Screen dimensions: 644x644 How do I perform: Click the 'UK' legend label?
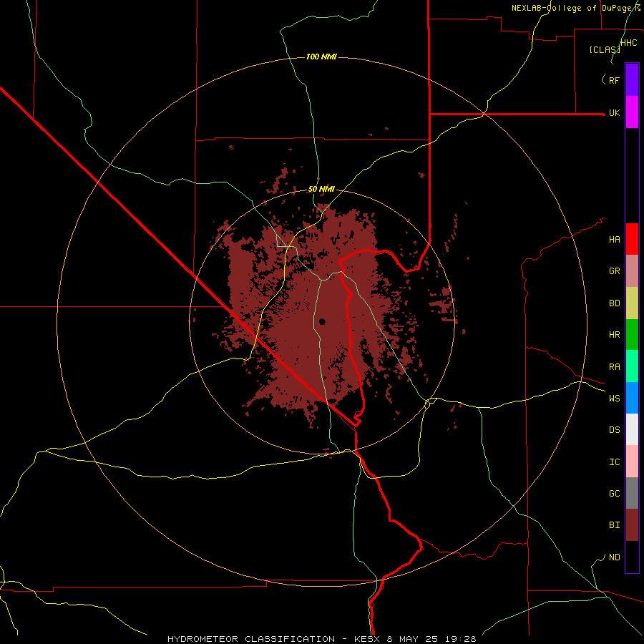[x=615, y=113]
